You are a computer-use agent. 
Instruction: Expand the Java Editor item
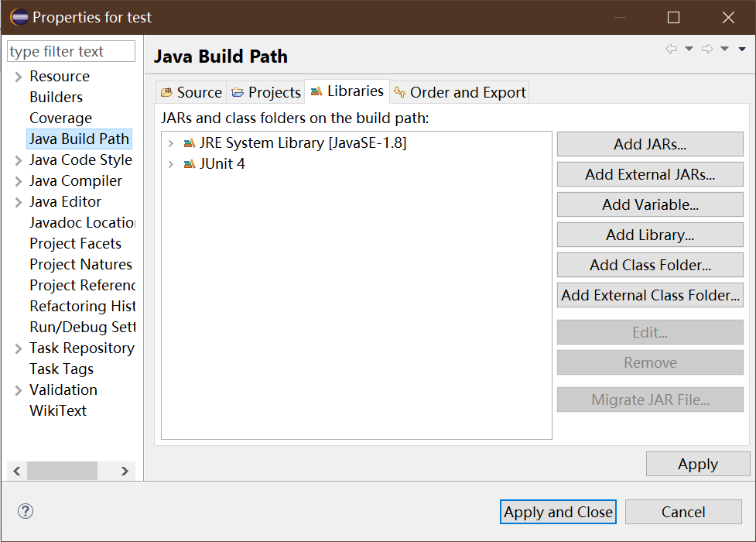pyautogui.click(x=19, y=202)
